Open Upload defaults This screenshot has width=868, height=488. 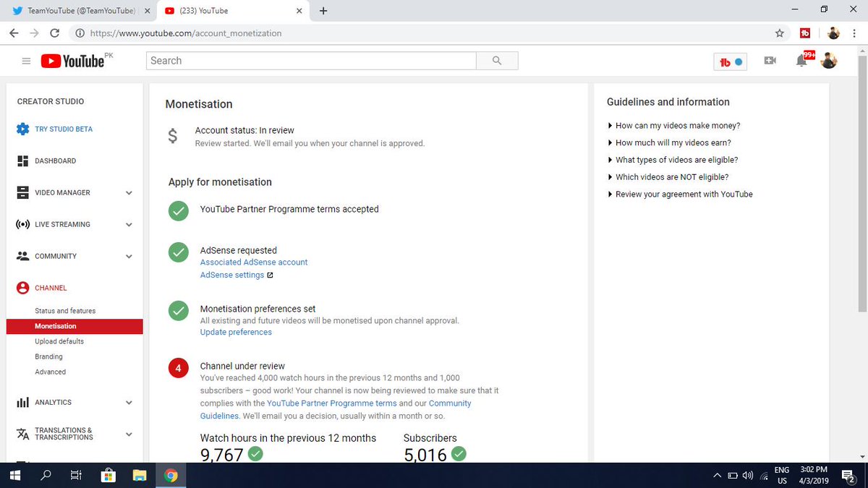coord(59,341)
